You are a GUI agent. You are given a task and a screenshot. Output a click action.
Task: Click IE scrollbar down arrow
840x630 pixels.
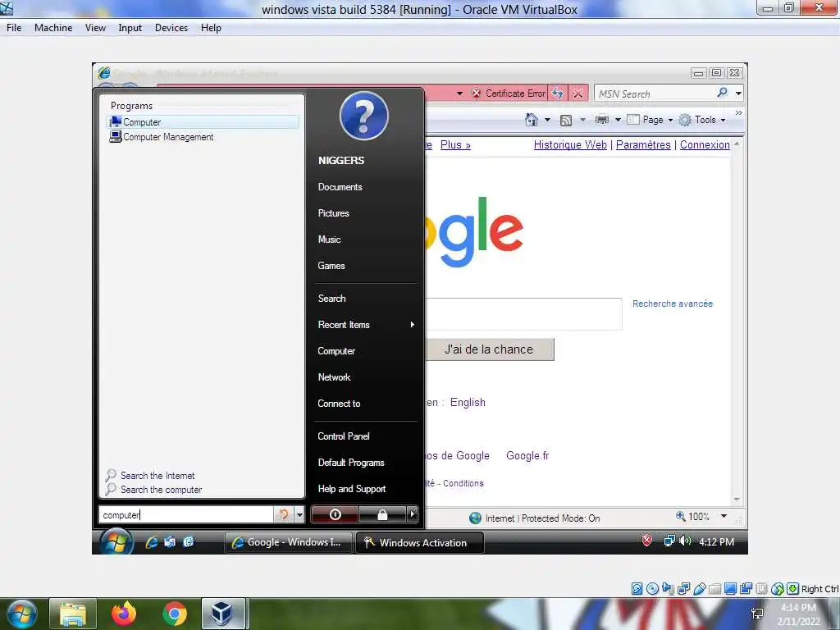coord(737,500)
